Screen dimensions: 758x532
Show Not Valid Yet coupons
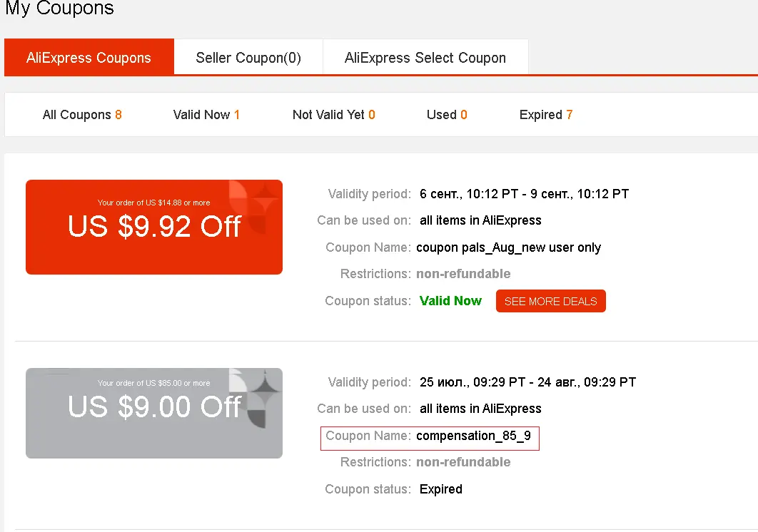pyautogui.click(x=333, y=115)
